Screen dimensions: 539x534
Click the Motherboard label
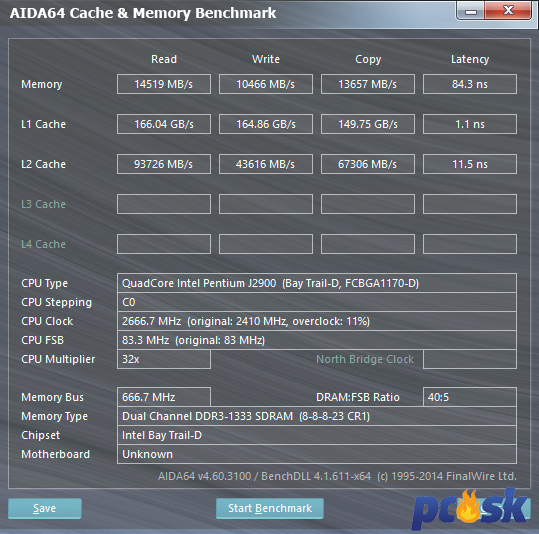point(55,454)
